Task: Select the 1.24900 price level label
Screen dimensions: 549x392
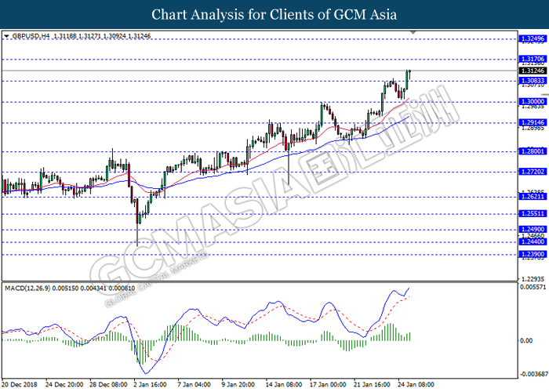Action: (533, 230)
